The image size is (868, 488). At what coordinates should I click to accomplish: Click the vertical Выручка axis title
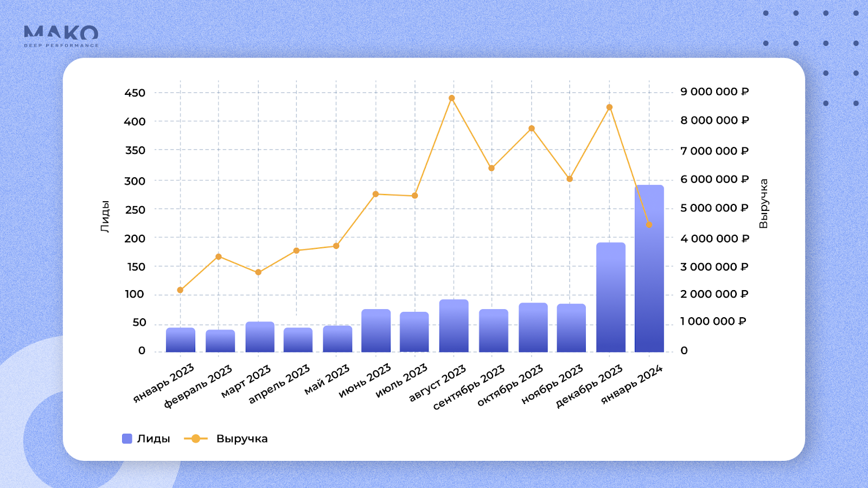coord(763,203)
